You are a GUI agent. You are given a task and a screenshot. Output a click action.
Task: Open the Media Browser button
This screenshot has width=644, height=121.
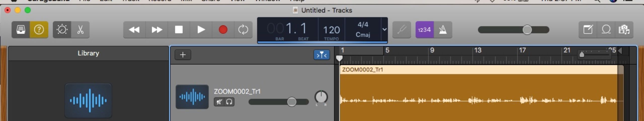(x=624, y=30)
